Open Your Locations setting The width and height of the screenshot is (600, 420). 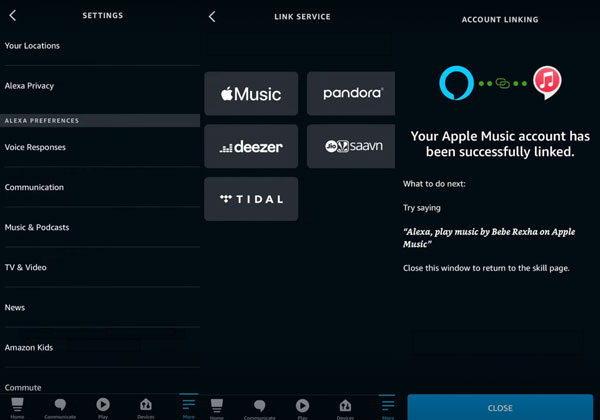[x=100, y=46]
